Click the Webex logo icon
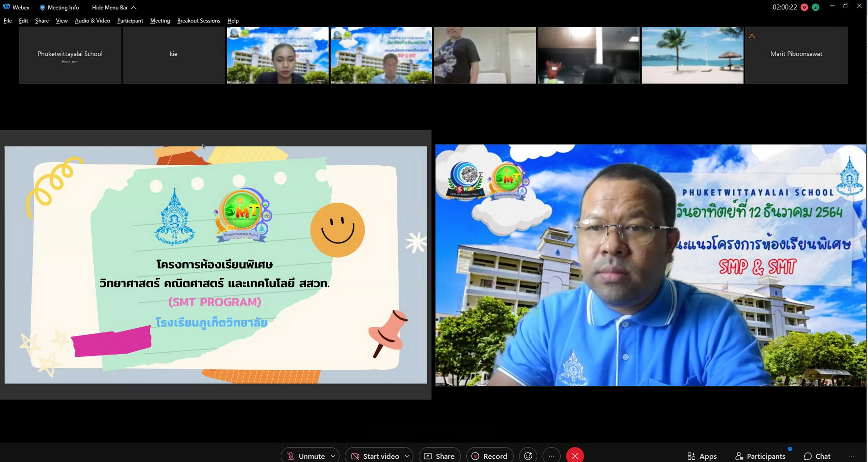This screenshot has width=868, height=462. (x=7, y=7)
